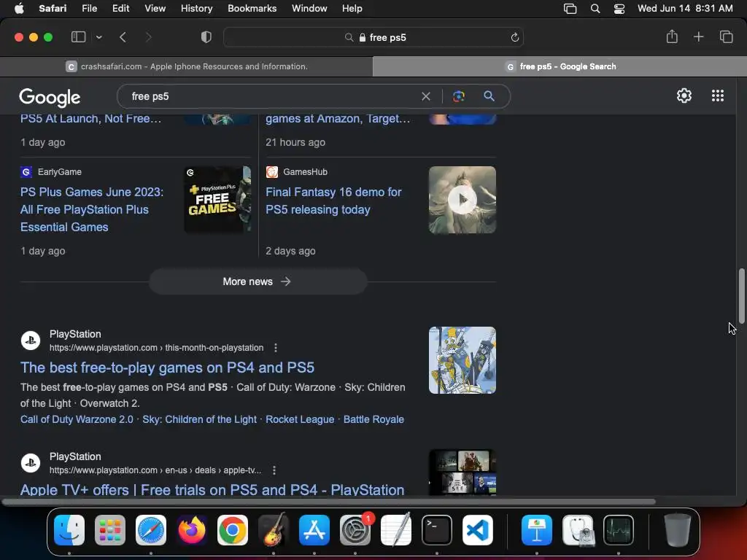Open the Share button in Safari toolbar
The image size is (747, 560).
click(672, 36)
